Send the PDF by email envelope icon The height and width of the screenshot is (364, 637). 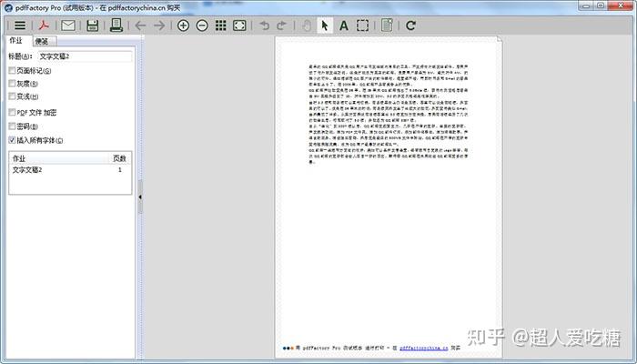pyautogui.click(x=68, y=25)
